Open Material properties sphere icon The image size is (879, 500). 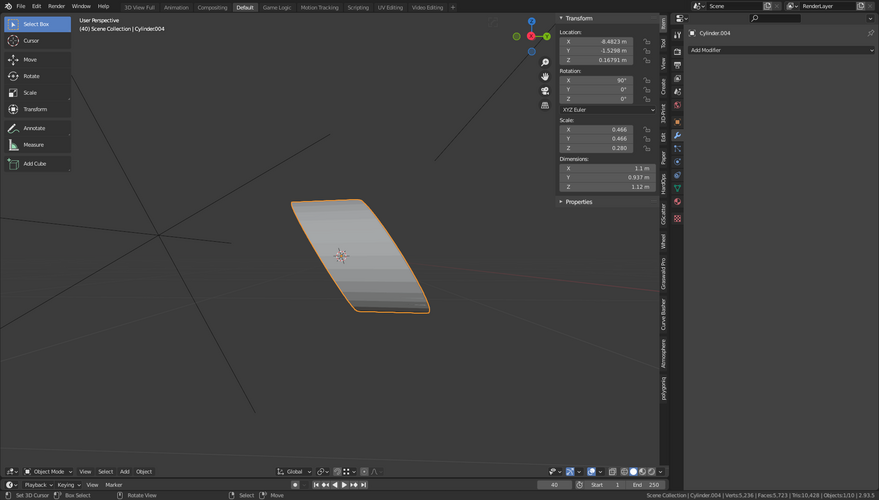tap(677, 202)
